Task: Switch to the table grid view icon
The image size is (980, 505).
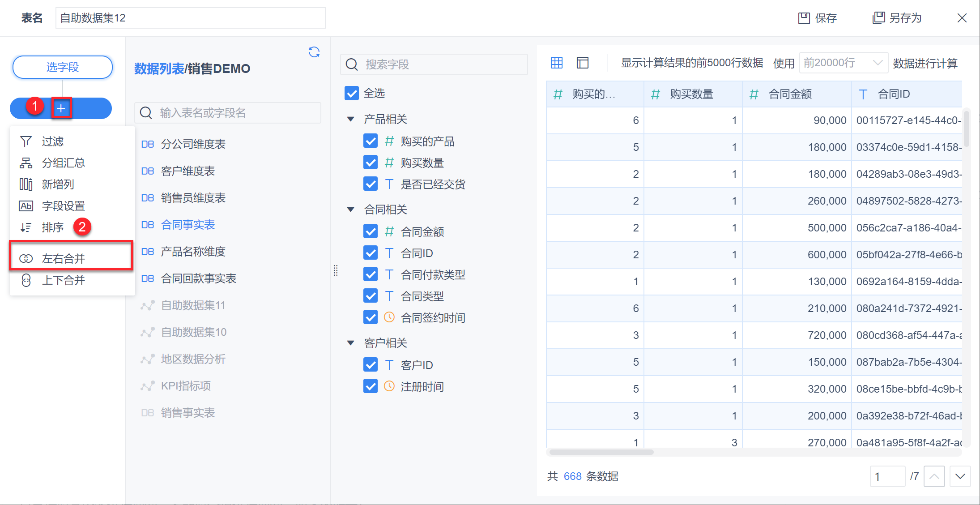Action: [557, 63]
